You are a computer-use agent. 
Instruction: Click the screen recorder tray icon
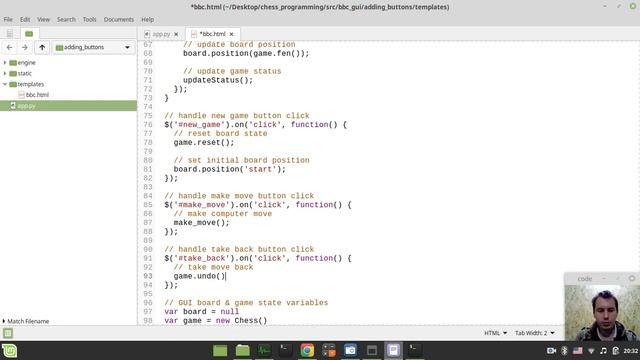pyautogui.click(x=551, y=351)
